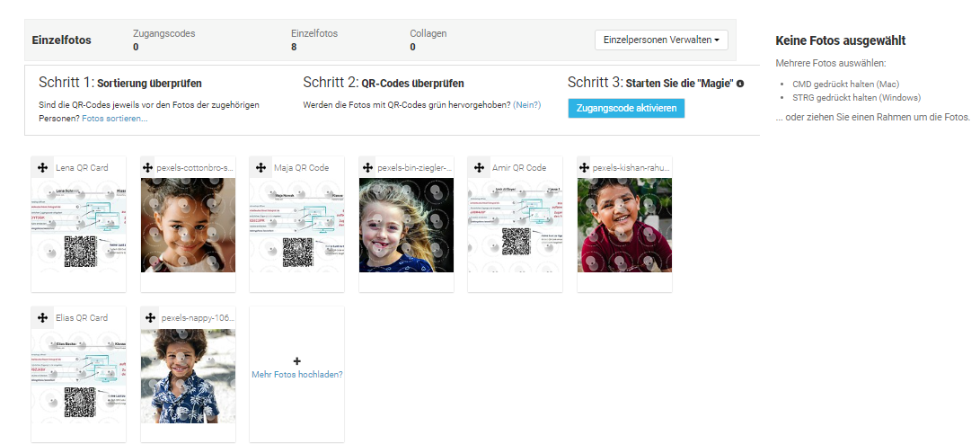Select the Elias QR Card thumbnail
Viewport: 980px width, 444px height.
point(79,376)
